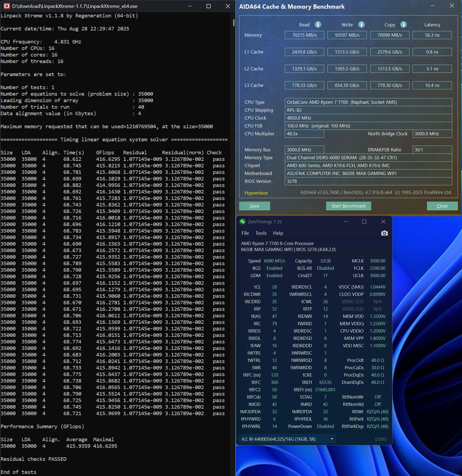This screenshot has height=476, width=462.
Task: Maximize the Linpack Xtreme console window
Action: pyautogui.click(x=208, y=6)
